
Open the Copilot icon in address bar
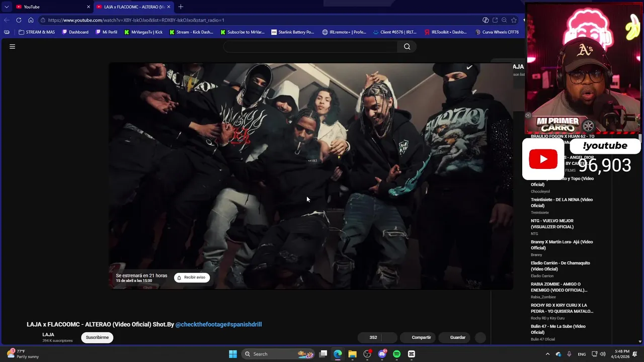coord(486,20)
